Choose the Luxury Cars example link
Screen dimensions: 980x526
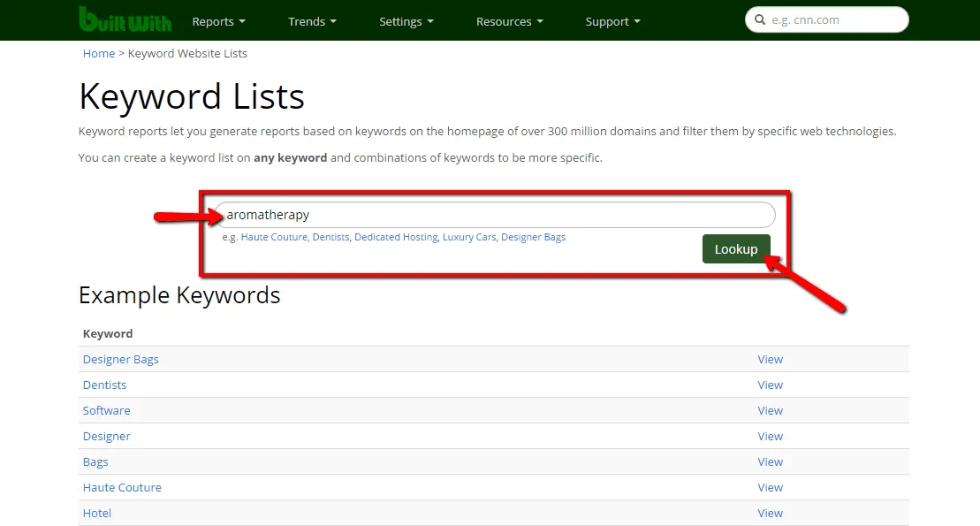click(x=469, y=237)
